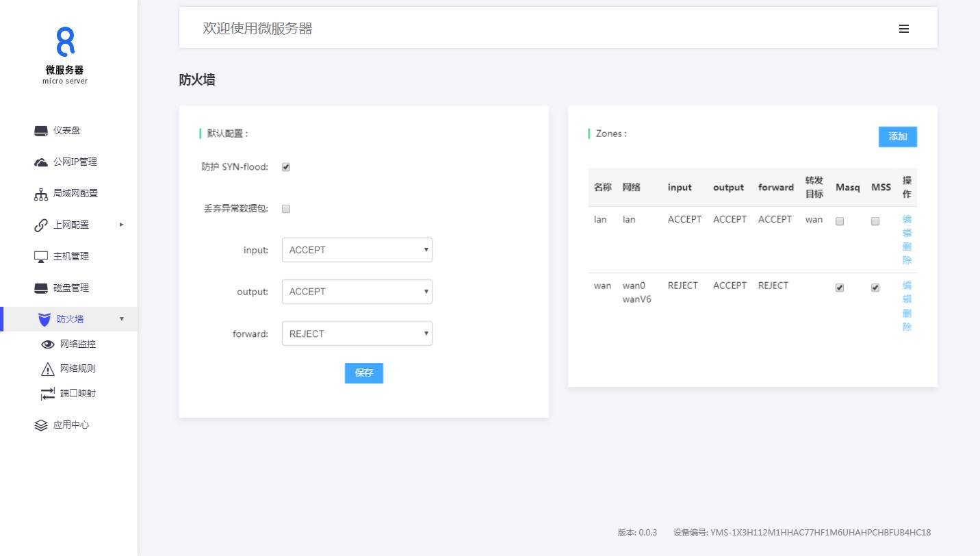The width and height of the screenshot is (980, 556).
Task: Click the eye icon for 网络监控
Action: [48, 344]
